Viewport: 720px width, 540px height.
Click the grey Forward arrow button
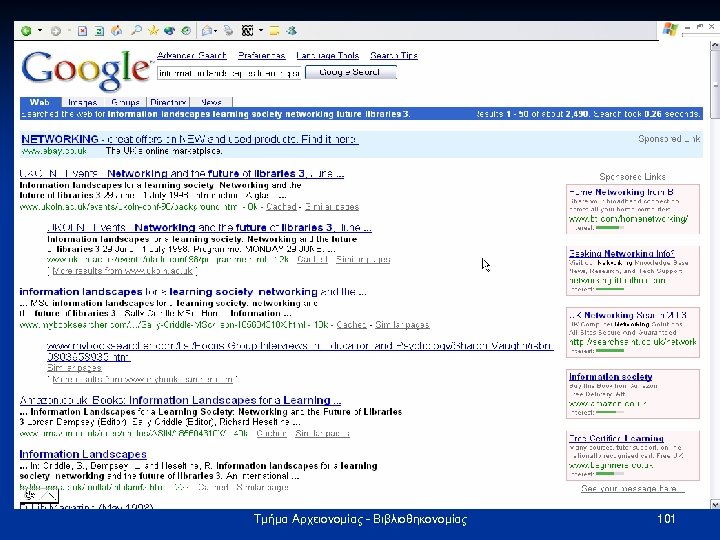tap(56, 31)
